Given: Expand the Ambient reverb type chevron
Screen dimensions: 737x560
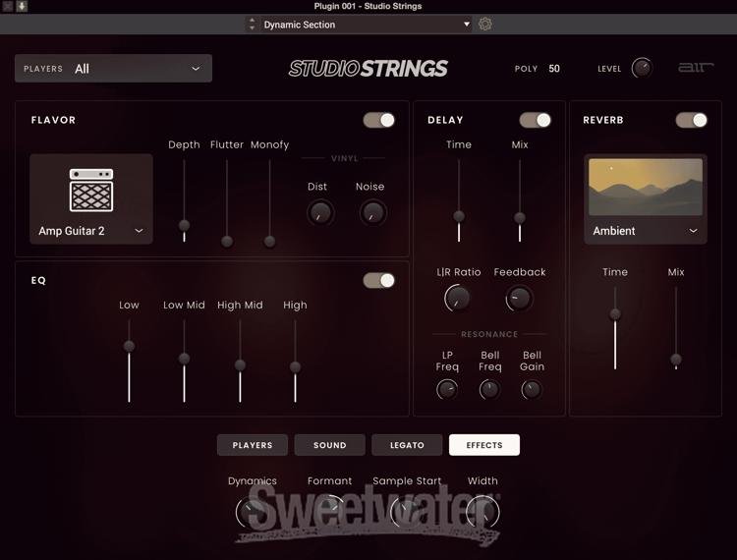Looking at the screenshot, I should tap(693, 231).
